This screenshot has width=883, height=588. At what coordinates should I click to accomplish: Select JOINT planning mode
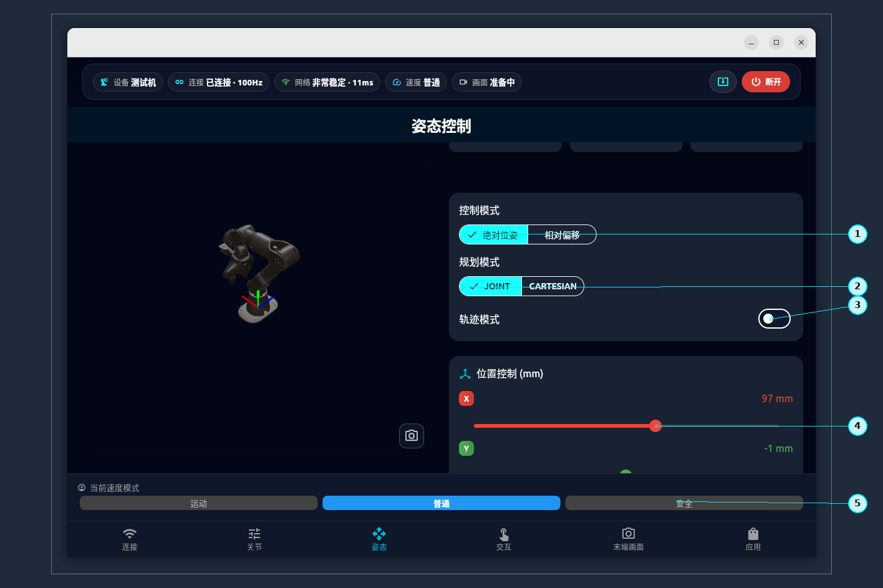pos(490,286)
